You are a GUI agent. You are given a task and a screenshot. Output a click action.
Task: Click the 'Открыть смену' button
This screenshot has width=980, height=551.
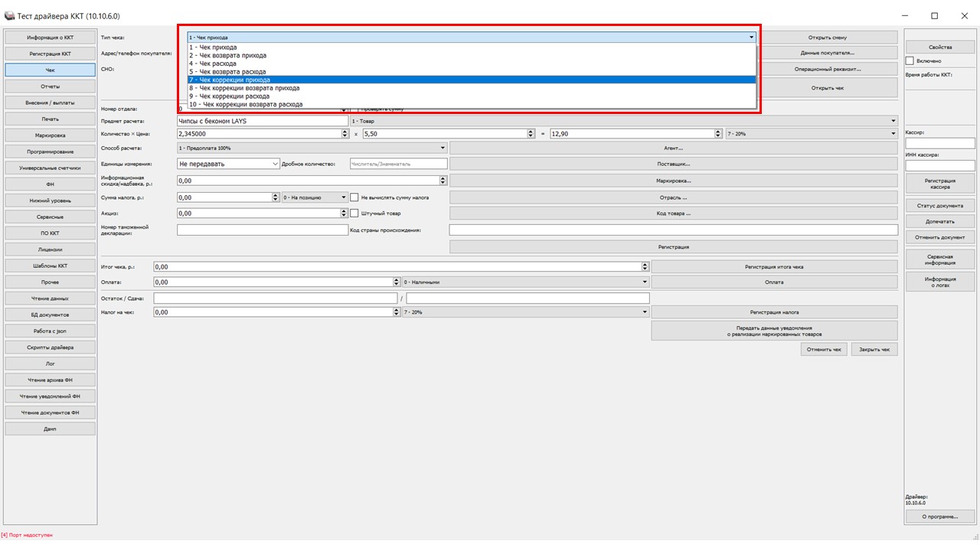pos(827,37)
